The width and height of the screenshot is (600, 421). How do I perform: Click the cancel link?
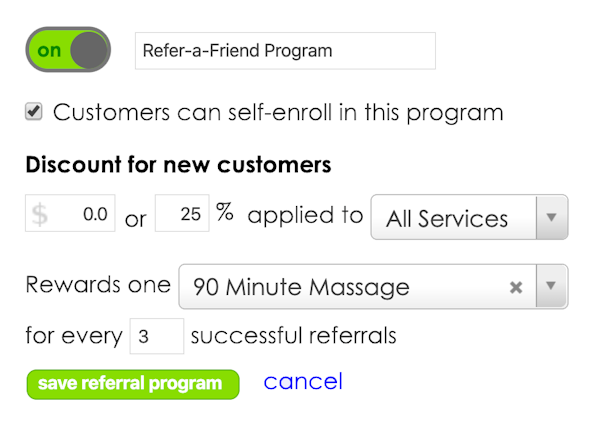(x=303, y=381)
